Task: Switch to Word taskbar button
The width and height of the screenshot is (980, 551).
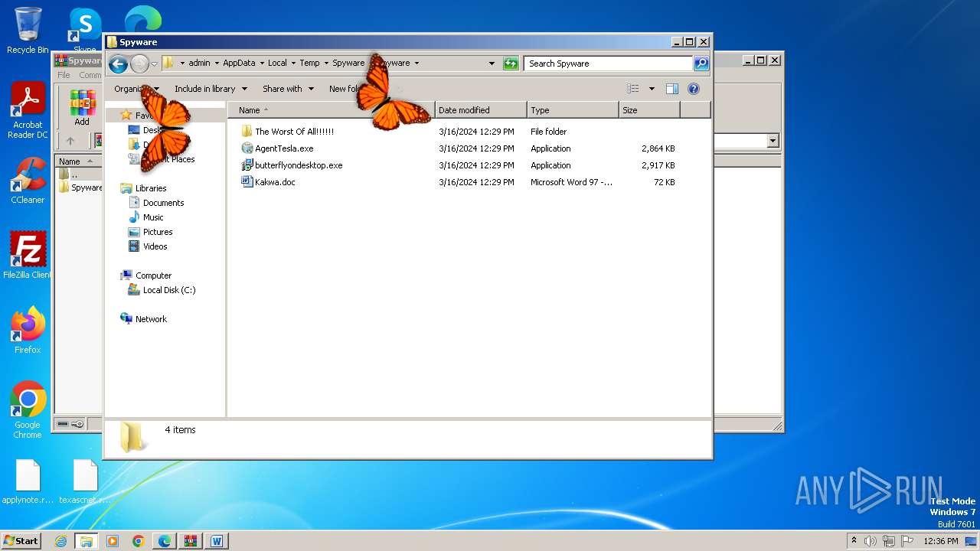Action: tap(217, 541)
